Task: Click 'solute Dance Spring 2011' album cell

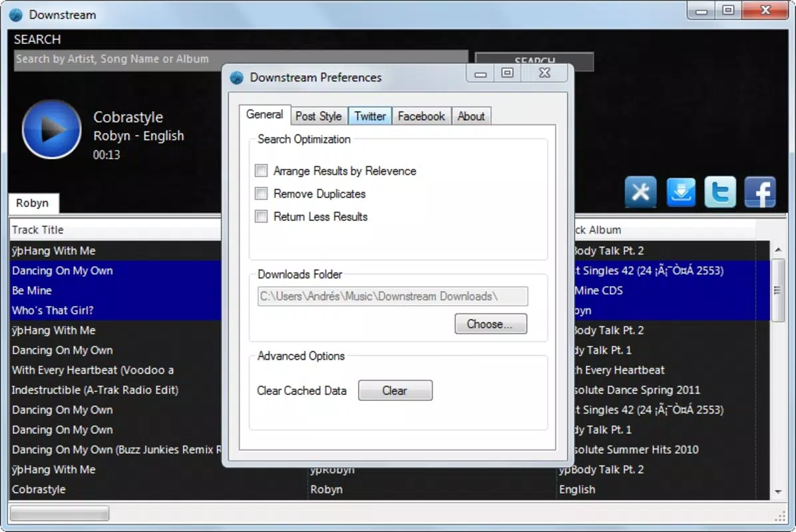Action: click(664, 390)
